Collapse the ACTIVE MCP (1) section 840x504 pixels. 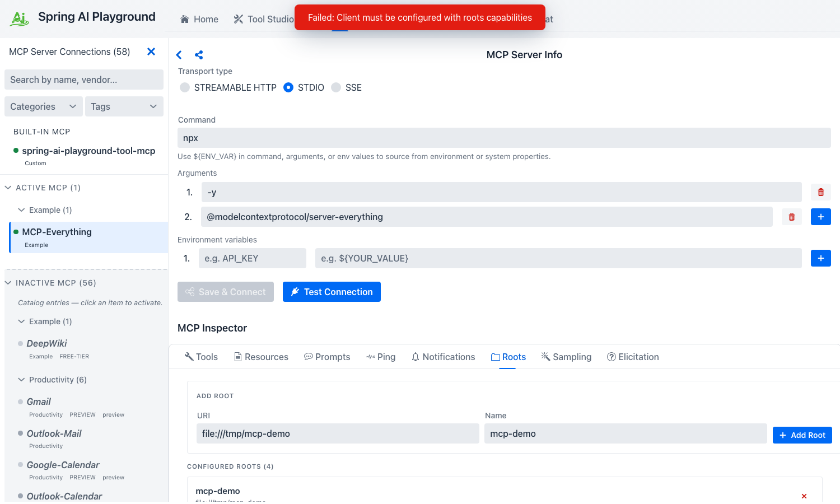pos(8,188)
